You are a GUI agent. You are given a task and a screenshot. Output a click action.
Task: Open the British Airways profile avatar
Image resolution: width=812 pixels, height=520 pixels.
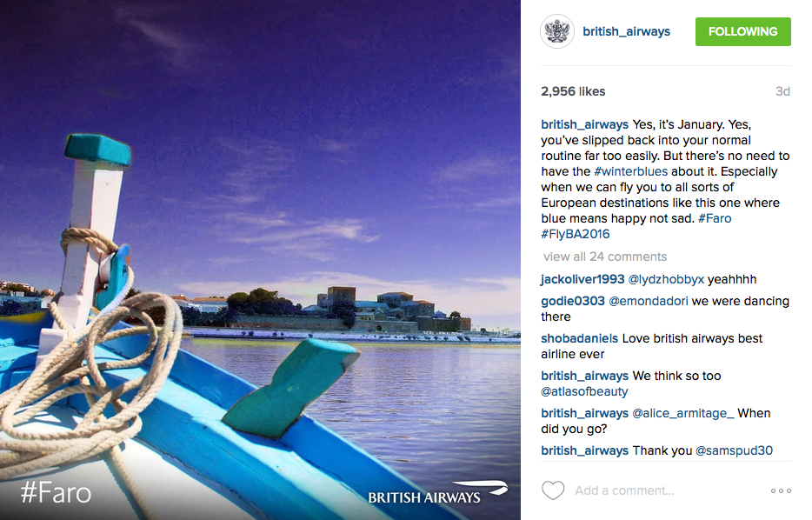coord(557,31)
